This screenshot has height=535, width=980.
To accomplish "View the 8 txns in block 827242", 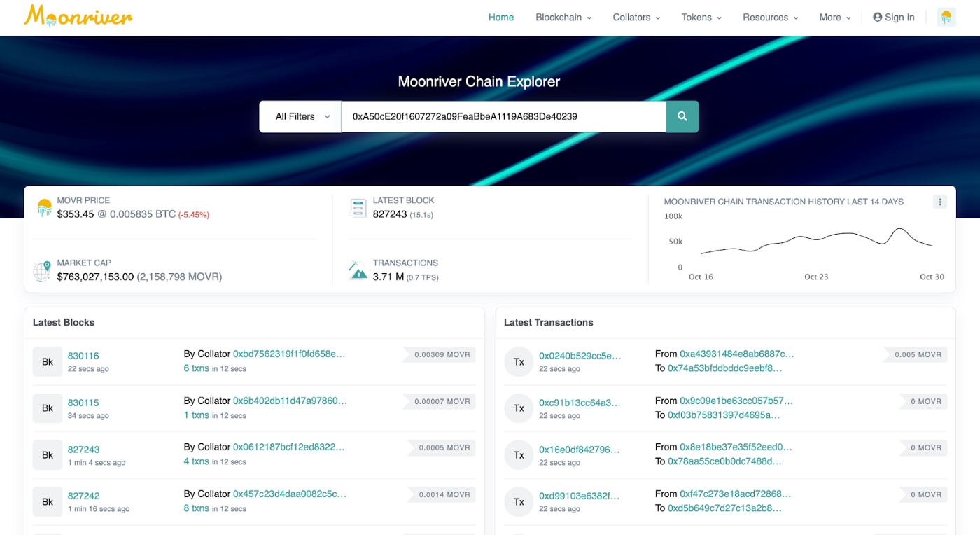I will coord(196,508).
